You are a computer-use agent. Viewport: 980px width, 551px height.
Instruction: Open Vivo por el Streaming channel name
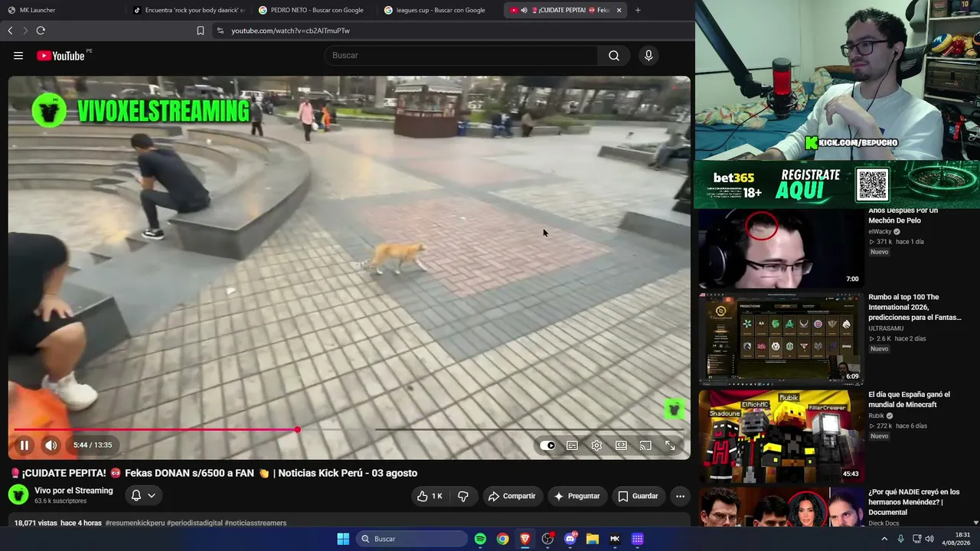click(73, 491)
